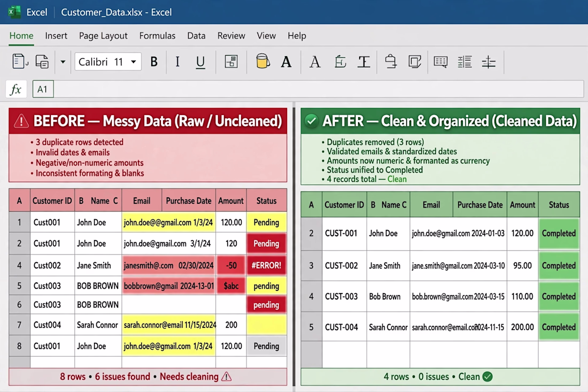Click the green check beside '0 issues • Clean'
The image size is (588, 392).
[488, 376]
